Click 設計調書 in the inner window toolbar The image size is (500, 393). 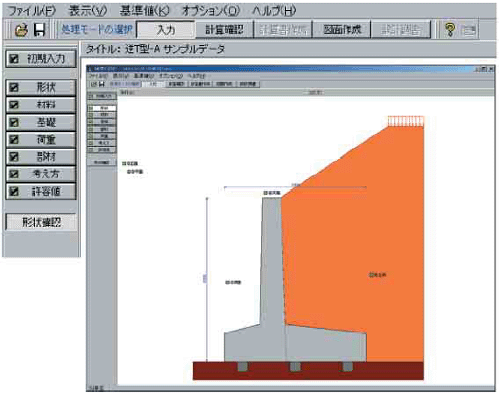tap(248, 84)
